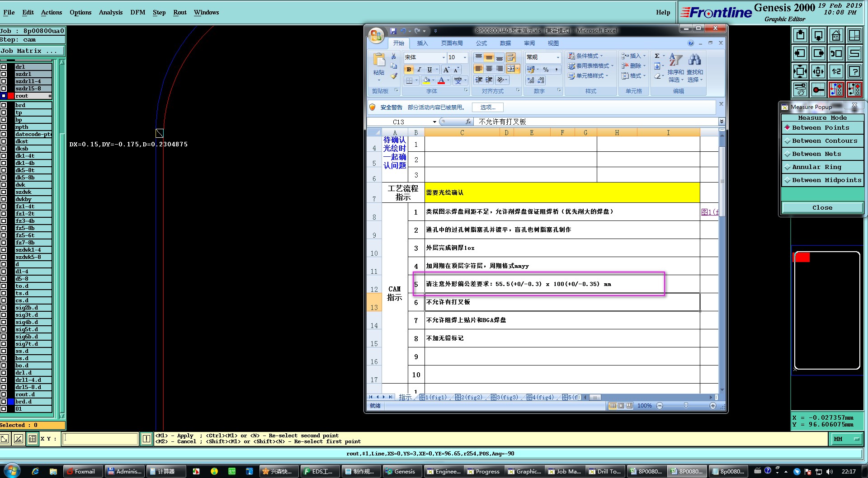Viewport: 868px width, 478px height.
Task: Click the blue color swatch of the brd.d layer
Action: tap(11, 402)
